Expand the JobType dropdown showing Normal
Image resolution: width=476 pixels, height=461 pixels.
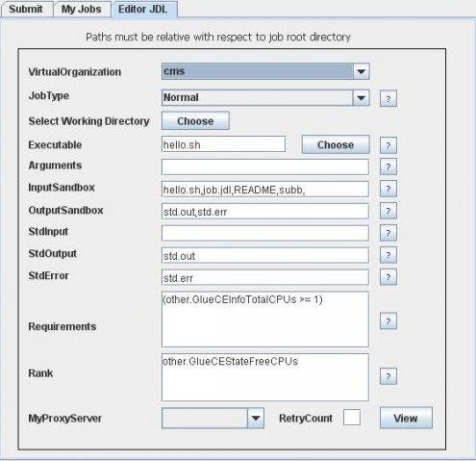(x=362, y=97)
